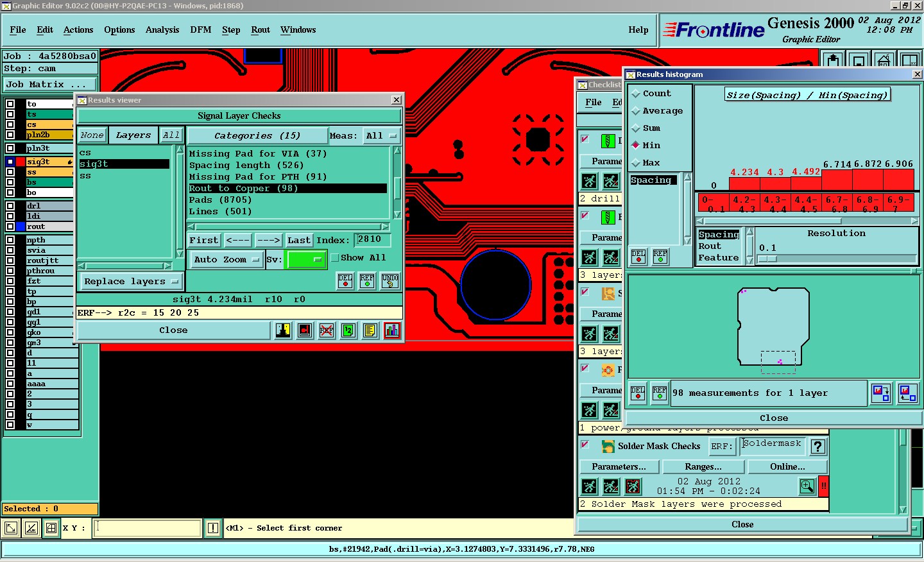
Task: Select the Min radio option in histogram
Action: point(646,146)
